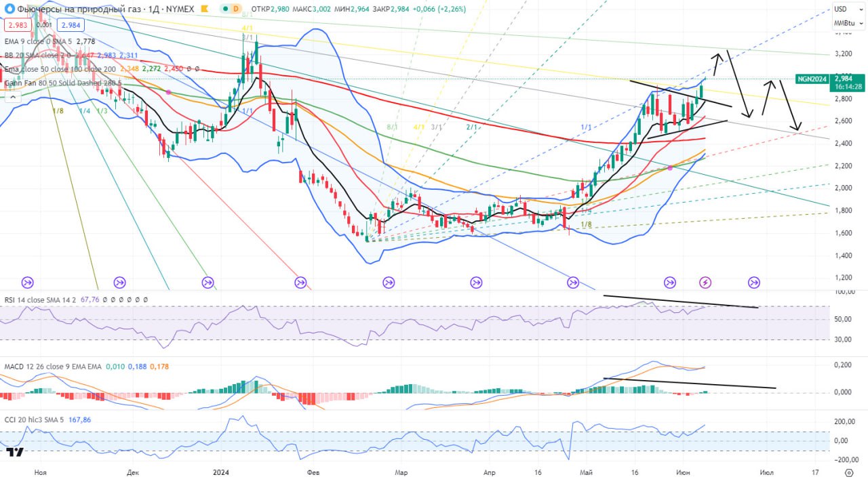Click the 2,984 current price countdown label
The width and height of the screenshot is (868, 479).
click(848, 83)
